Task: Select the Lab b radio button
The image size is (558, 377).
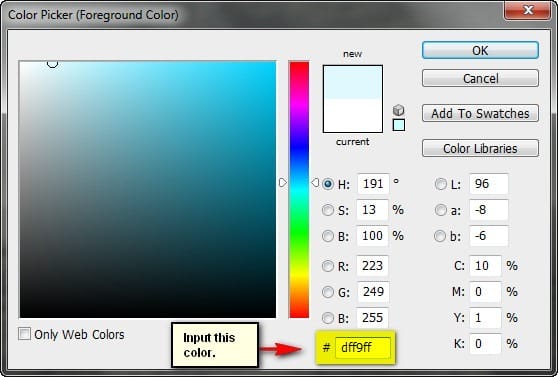Action: tap(440, 236)
